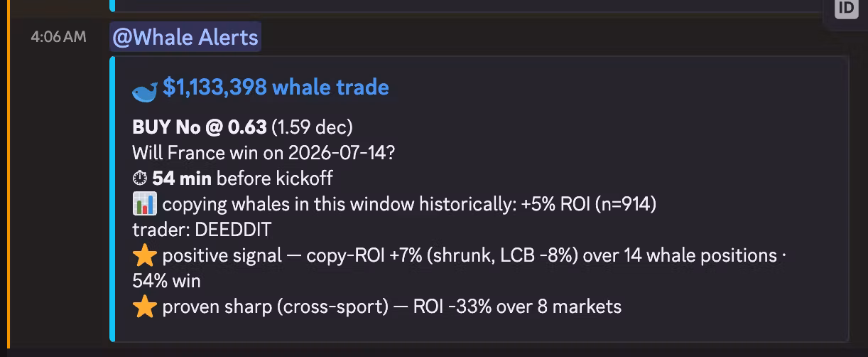Viewport: 868px width, 357px height.
Task: Click the 4:06 AM message timestamp
Action: 58,37
